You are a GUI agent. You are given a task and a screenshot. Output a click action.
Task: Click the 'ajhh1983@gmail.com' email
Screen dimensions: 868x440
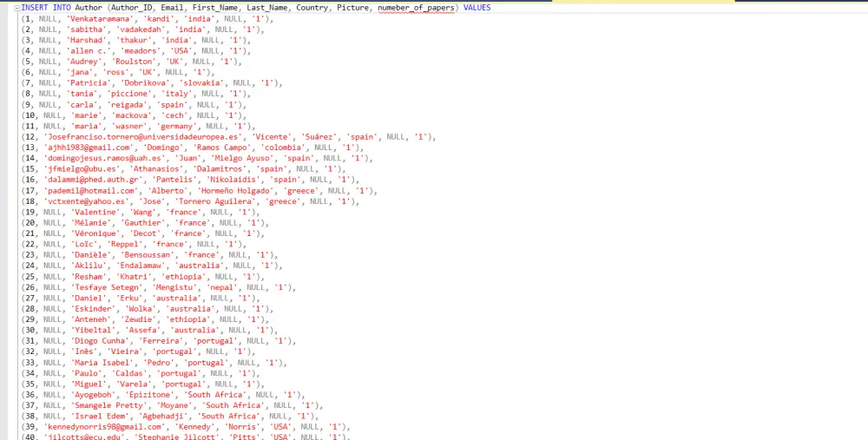click(x=89, y=148)
